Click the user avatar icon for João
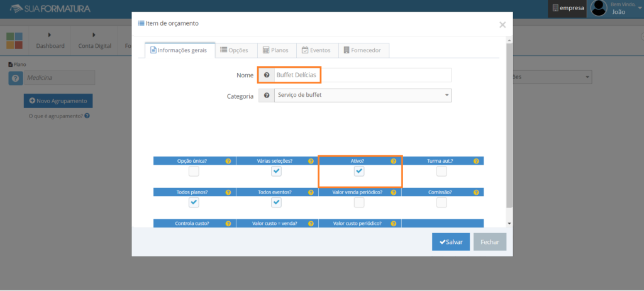 (x=599, y=8)
